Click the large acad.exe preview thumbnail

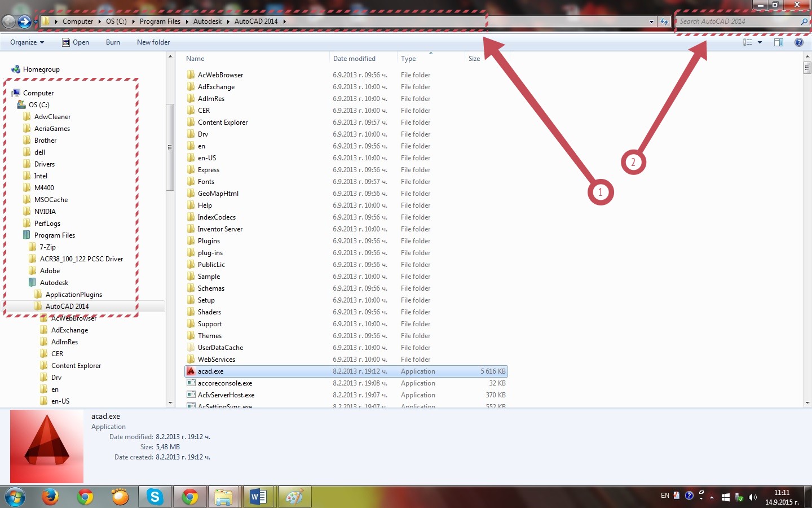[47, 446]
